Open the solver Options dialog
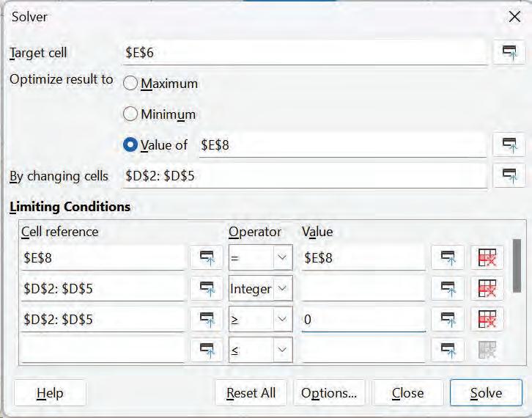Screen dimensions: 532x418 tap(329, 393)
